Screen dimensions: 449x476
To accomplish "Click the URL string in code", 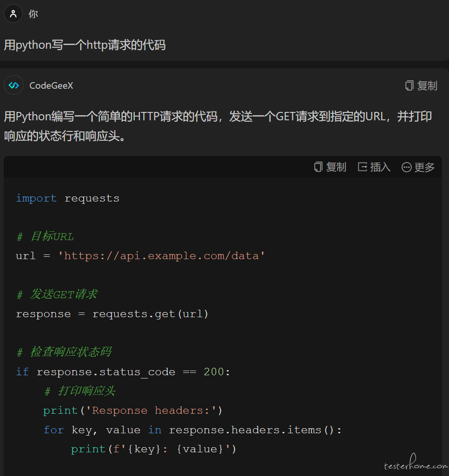I will point(161,256).
